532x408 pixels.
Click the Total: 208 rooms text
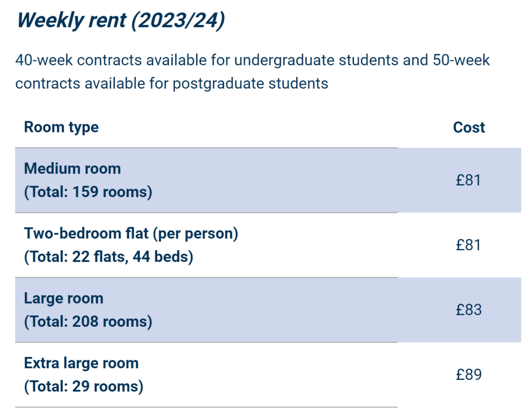coord(88,321)
